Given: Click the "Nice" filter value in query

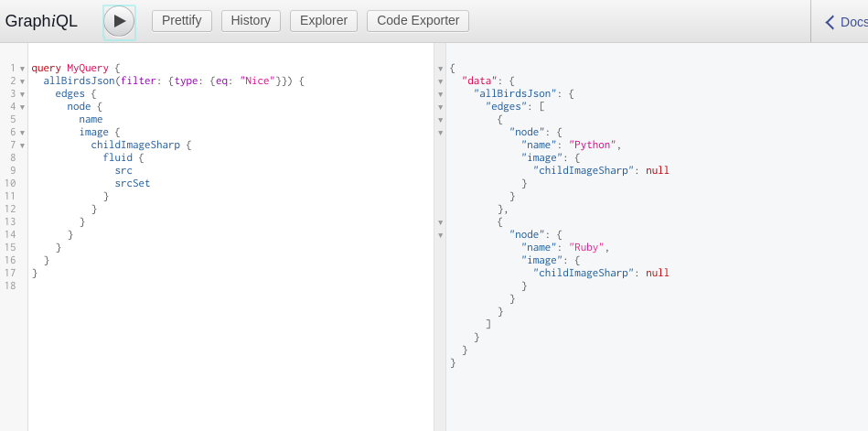Looking at the screenshot, I should click(257, 81).
